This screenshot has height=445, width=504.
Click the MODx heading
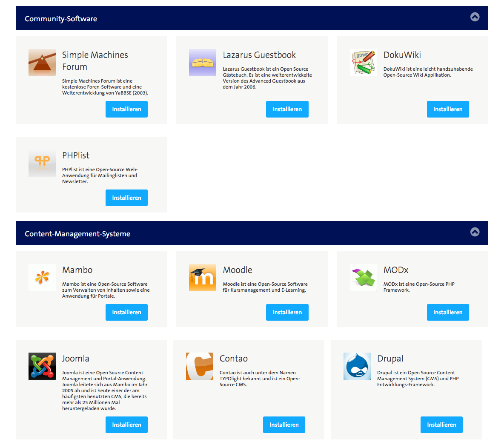pyautogui.click(x=396, y=270)
